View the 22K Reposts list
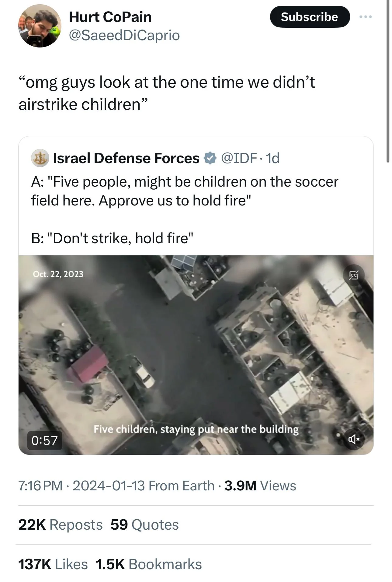The height and width of the screenshot is (582, 392). click(61, 524)
